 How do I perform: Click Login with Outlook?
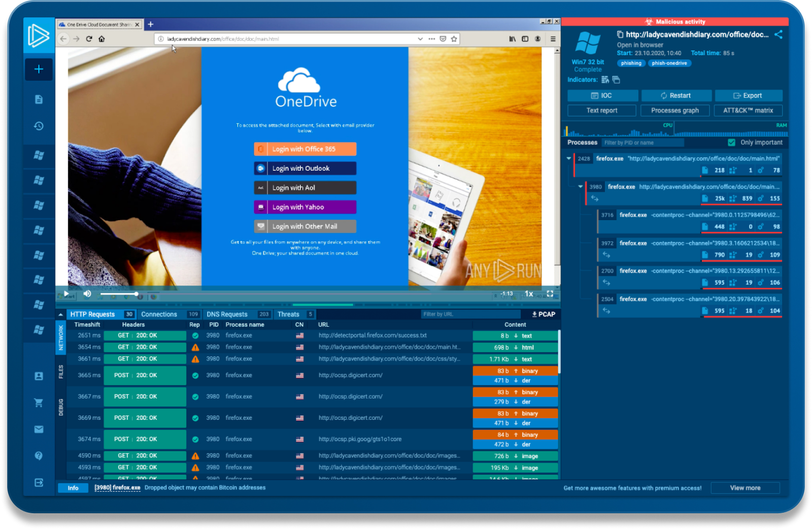click(x=305, y=168)
